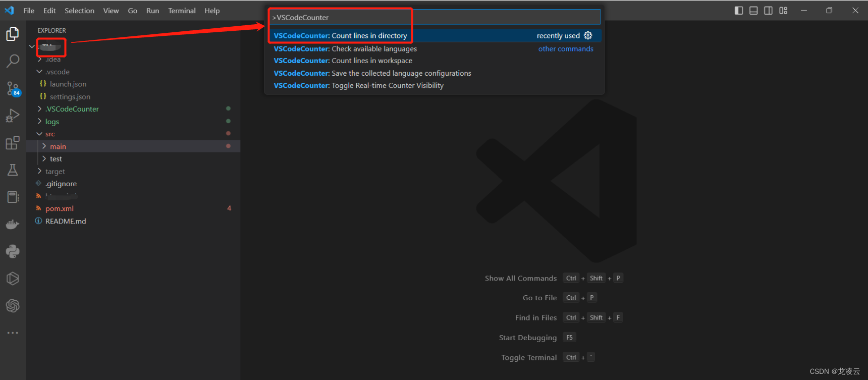
Task: Toggle primary side bar layout icon
Action: click(x=739, y=10)
